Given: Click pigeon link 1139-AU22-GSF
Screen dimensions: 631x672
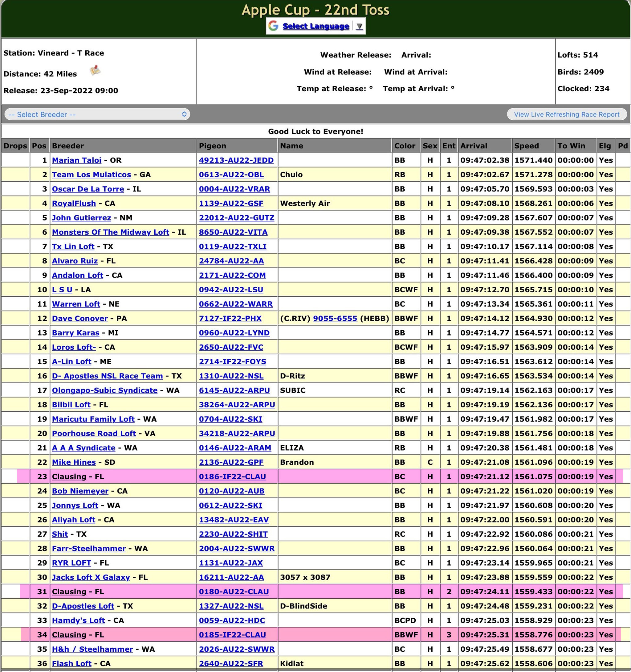Looking at the screenshot, I should (231, 204).
